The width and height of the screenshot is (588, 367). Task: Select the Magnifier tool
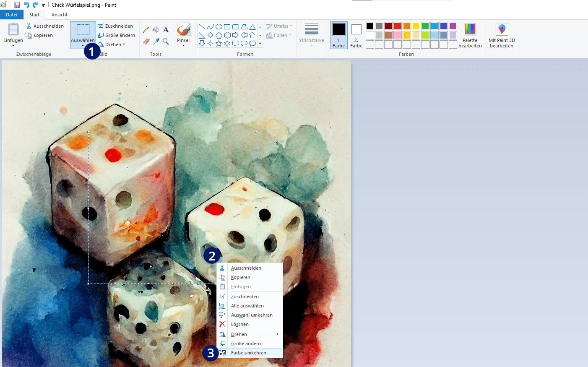[x=166, y=41]
